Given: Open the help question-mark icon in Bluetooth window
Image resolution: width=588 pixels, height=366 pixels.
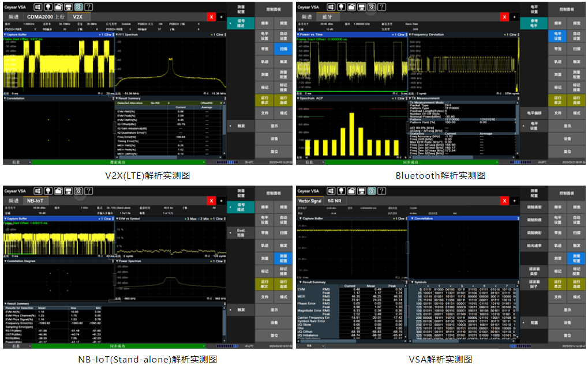Looking at the screenshot, I should (x=382, y=7).
